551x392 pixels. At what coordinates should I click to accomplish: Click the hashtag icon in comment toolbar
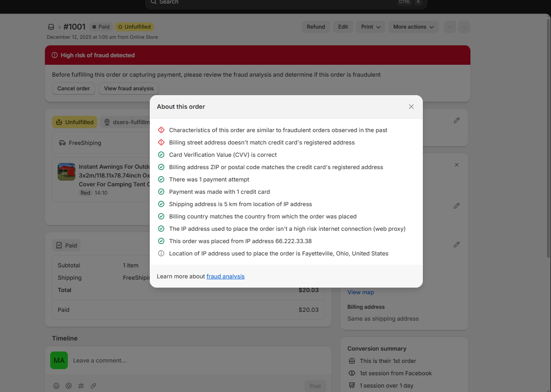coord(81,386)
